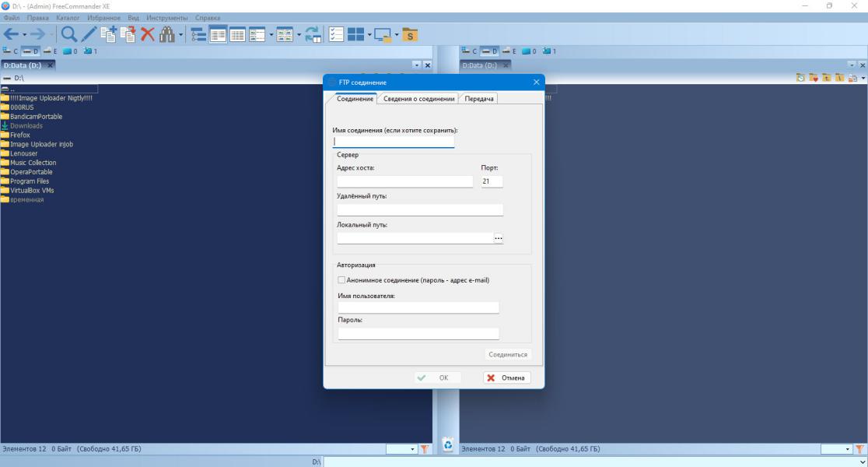Screen dimensions: 868x467
Task: Switch to the Передача tab
Action: point(479,99)
